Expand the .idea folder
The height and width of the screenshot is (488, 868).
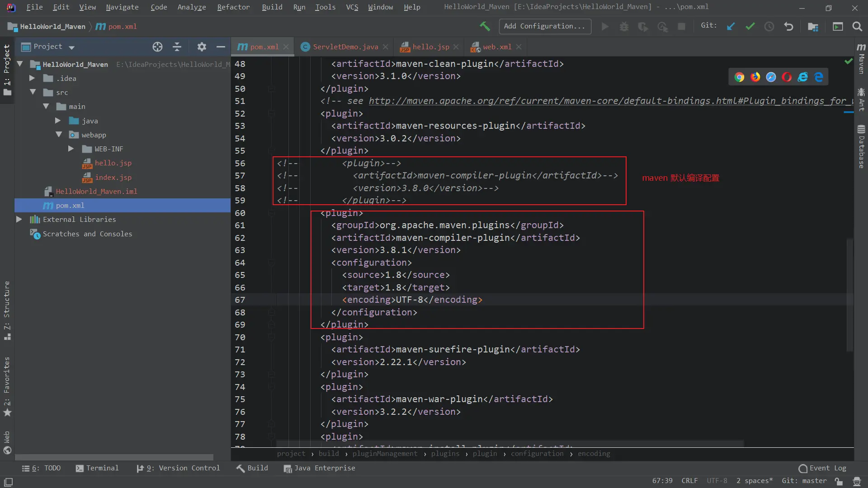point(32,78)
